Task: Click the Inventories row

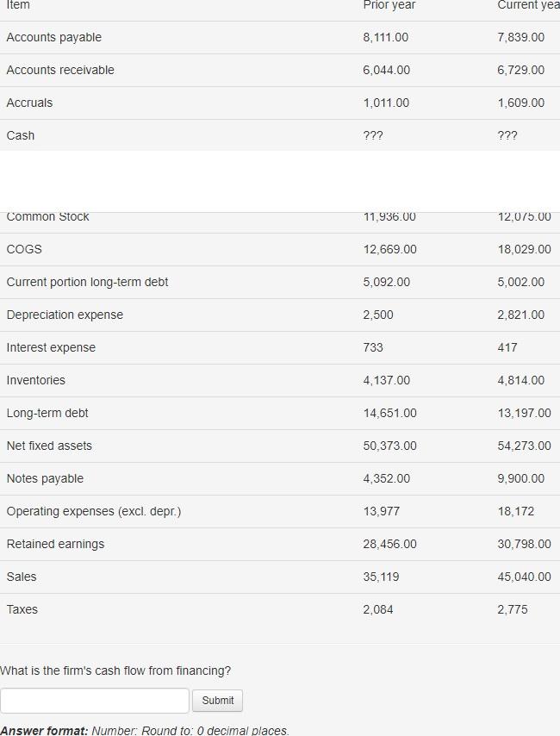Action: point(34,380)
